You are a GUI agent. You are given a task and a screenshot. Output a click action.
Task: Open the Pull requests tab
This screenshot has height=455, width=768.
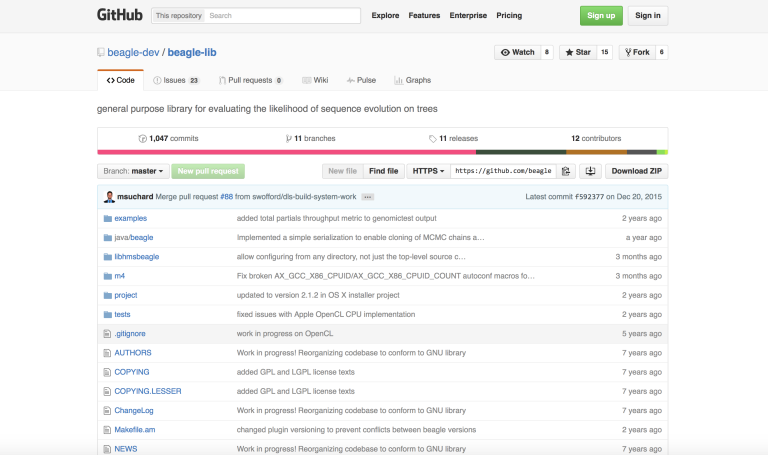pos(250,80)
